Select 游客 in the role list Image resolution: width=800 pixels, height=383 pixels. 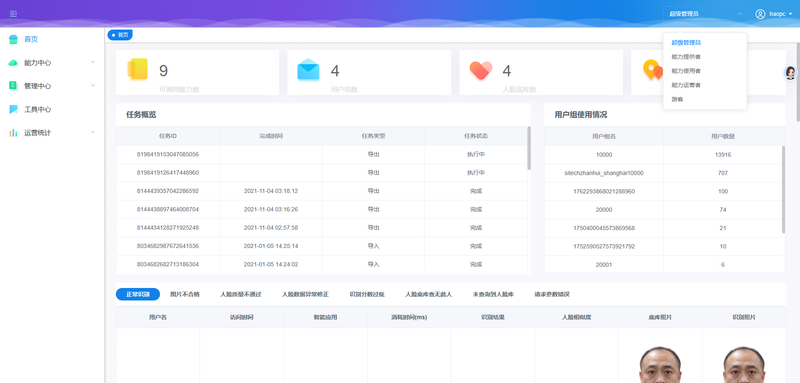(x=677, y=99)
